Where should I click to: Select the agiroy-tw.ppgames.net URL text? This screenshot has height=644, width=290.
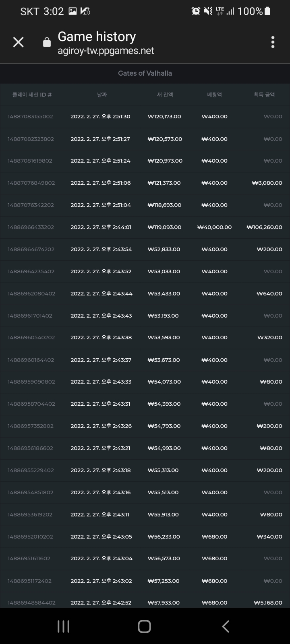click(x=106, y=51)
